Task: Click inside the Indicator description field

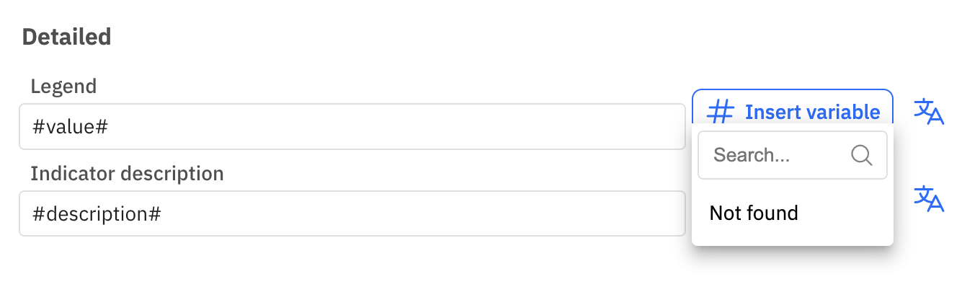Action: coord(352,213)
